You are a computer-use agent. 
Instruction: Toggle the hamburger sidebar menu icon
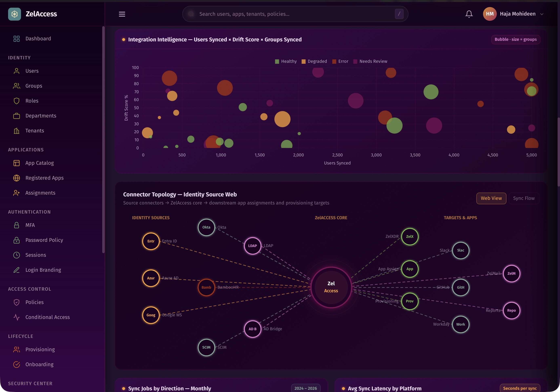[x=122, y=14]
